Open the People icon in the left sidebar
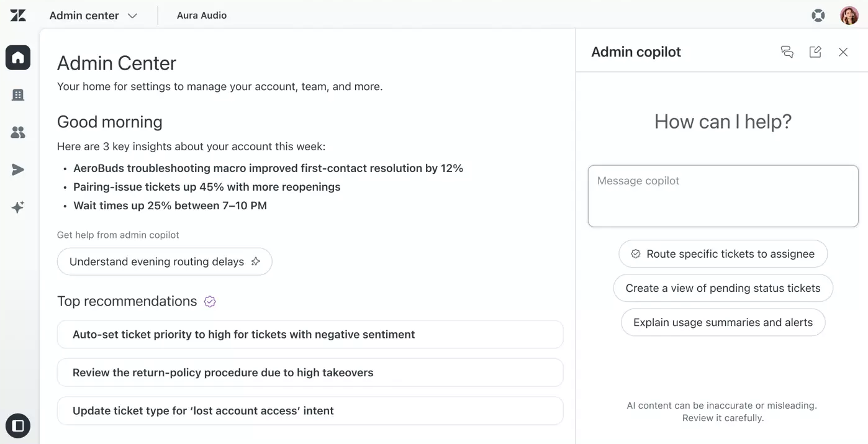The width and height of the screenshot is (868, 444). (17, 132)
